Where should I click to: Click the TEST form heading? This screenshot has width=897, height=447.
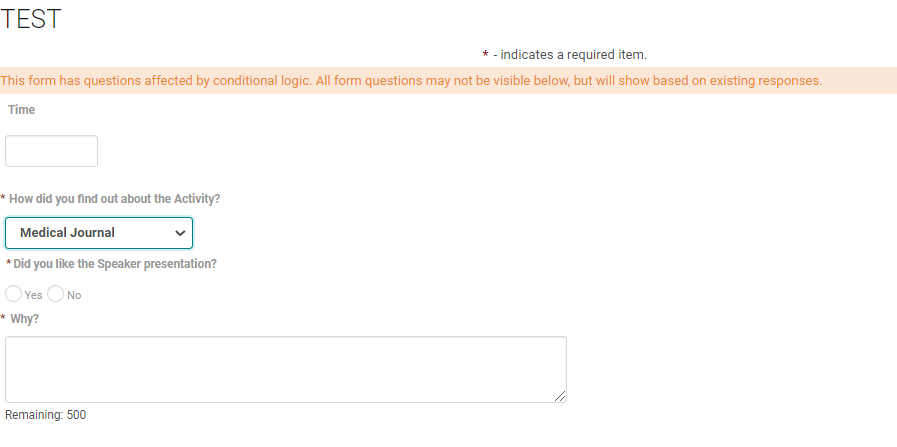(31, 19)
